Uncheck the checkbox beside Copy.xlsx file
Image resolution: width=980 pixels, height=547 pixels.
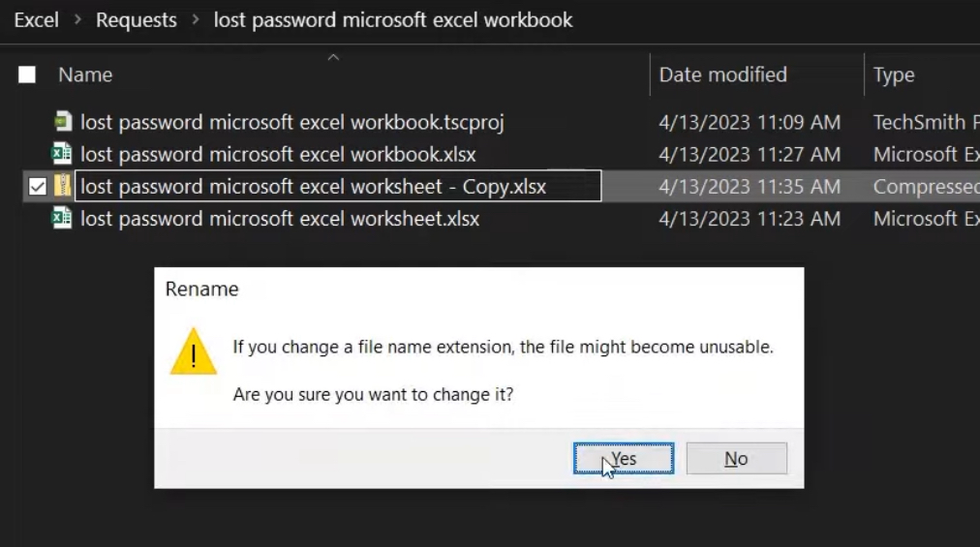[38, 186]
